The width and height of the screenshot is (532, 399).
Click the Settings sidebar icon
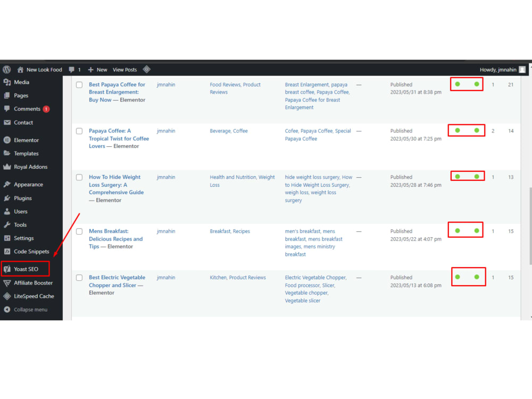coord(7,238)
